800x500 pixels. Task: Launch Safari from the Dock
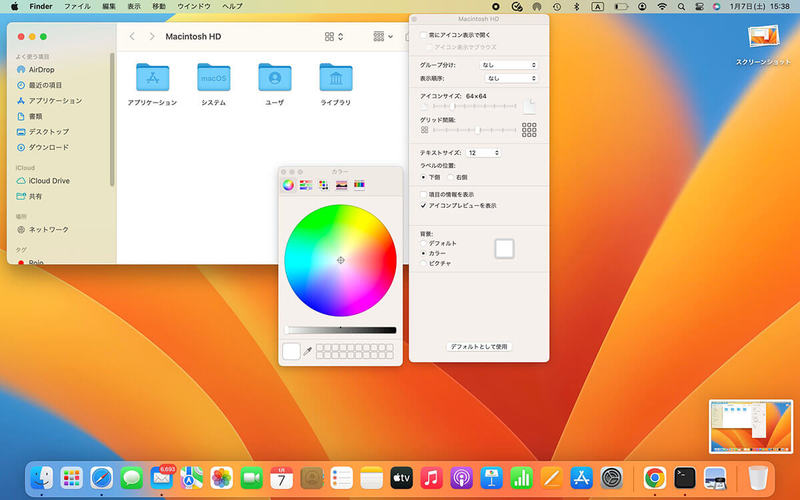point(102,478)
